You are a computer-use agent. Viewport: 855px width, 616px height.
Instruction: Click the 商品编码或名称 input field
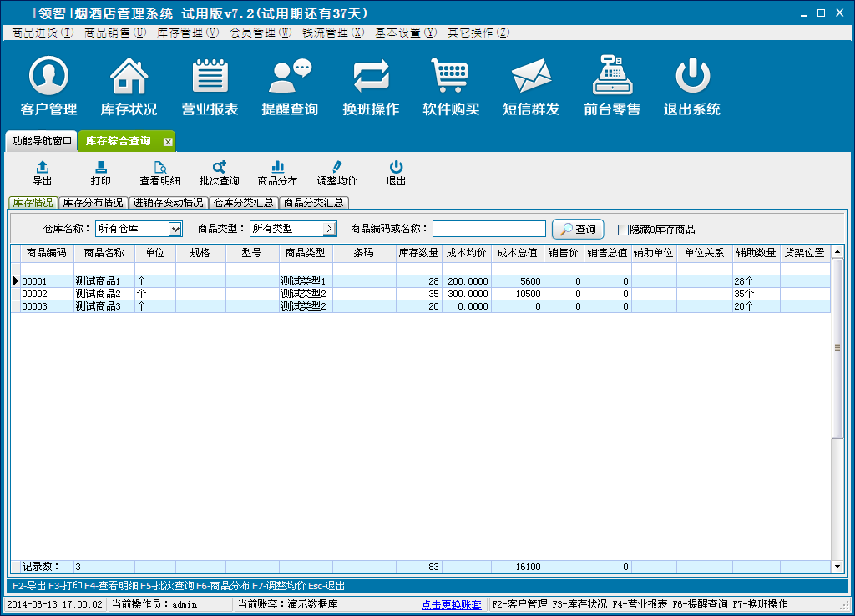(488, 229)
